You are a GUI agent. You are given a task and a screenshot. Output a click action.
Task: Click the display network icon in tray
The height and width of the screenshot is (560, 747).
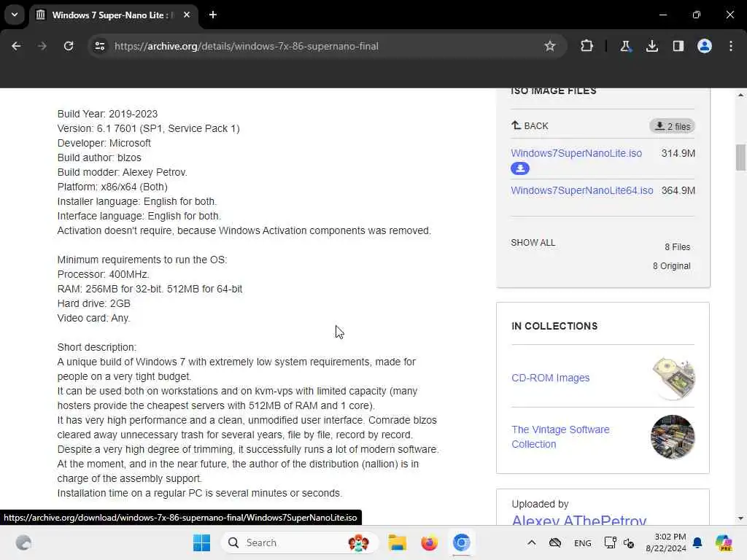tap(610, 542)
